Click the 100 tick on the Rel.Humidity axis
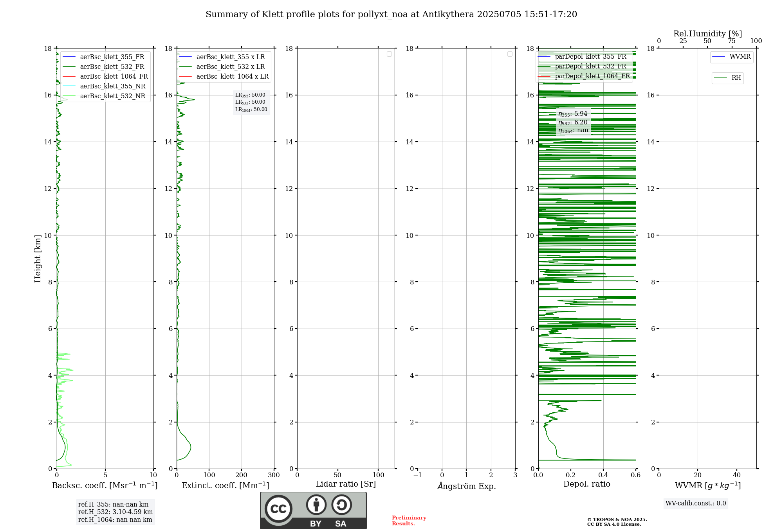The width and height of the screenshot is (783, 532). 756,41
